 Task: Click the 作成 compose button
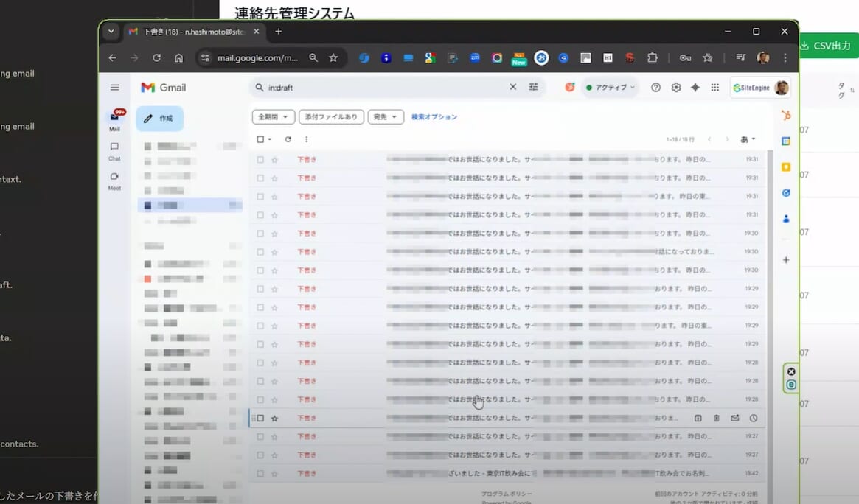point(159,118)
